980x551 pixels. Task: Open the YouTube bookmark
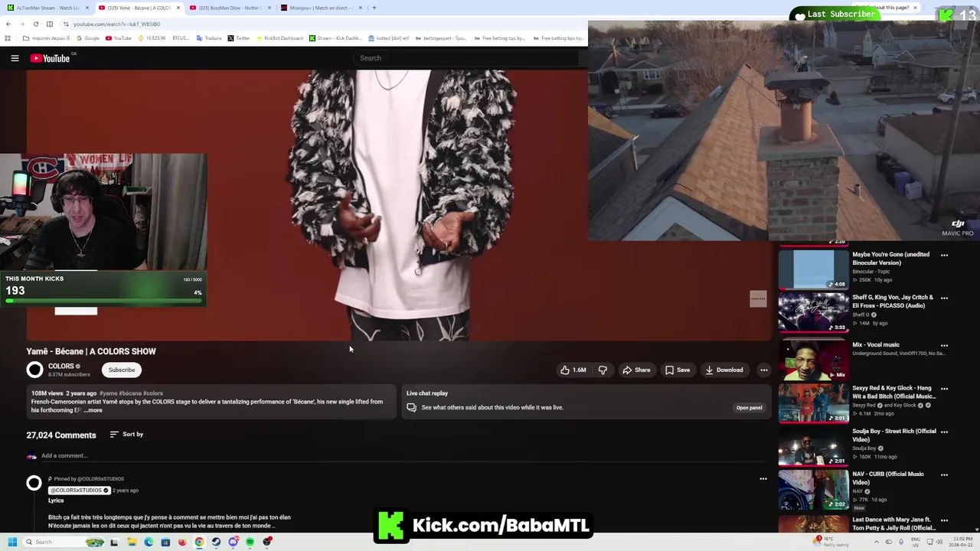pyautogui.click(x=119, y=37)
